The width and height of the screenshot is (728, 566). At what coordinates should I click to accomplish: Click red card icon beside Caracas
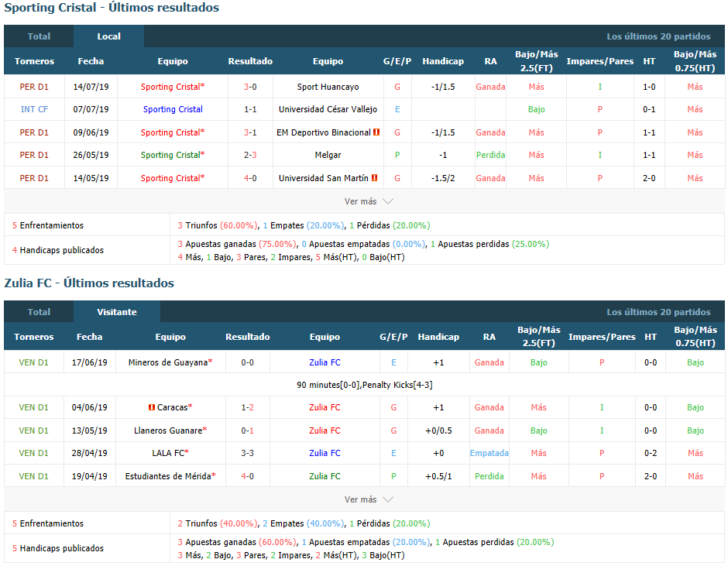(x=151, y=407)
